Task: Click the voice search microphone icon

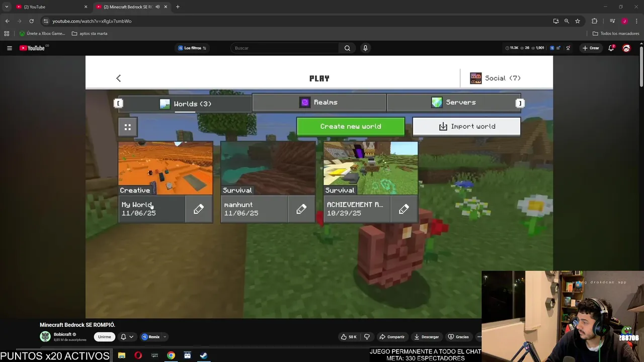Action: [365, 48]
